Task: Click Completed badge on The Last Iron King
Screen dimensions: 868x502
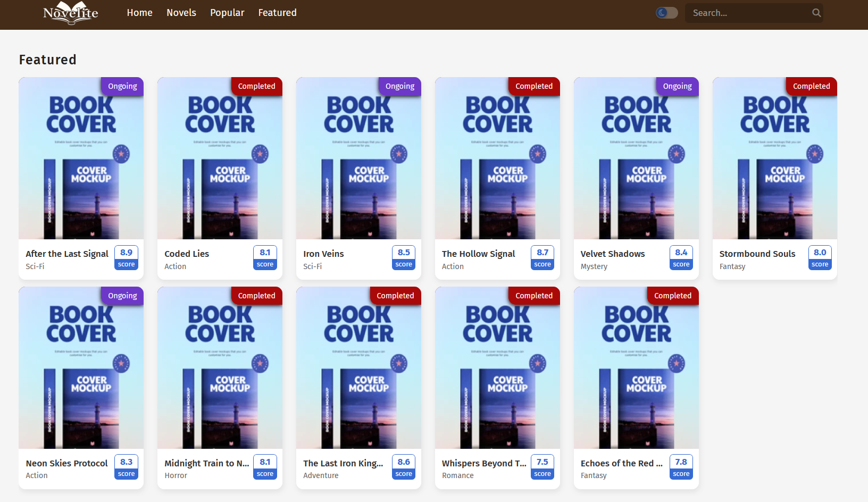Action: (395, 296)
